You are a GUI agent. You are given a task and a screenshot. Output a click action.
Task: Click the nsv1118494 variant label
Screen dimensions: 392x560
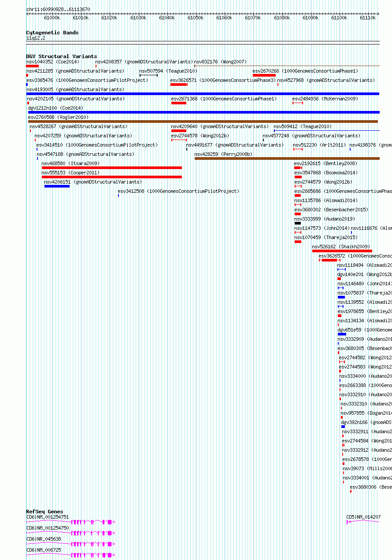point(365,265)
